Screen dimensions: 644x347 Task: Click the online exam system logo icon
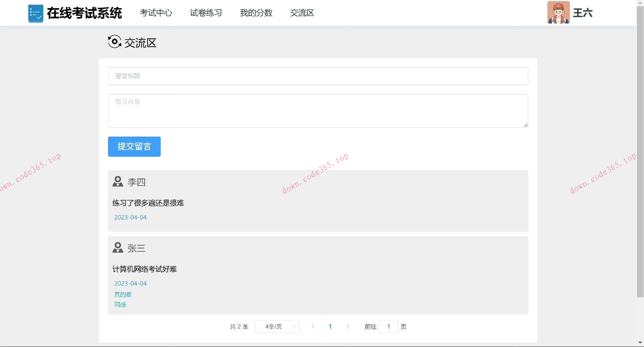(36, 13)
